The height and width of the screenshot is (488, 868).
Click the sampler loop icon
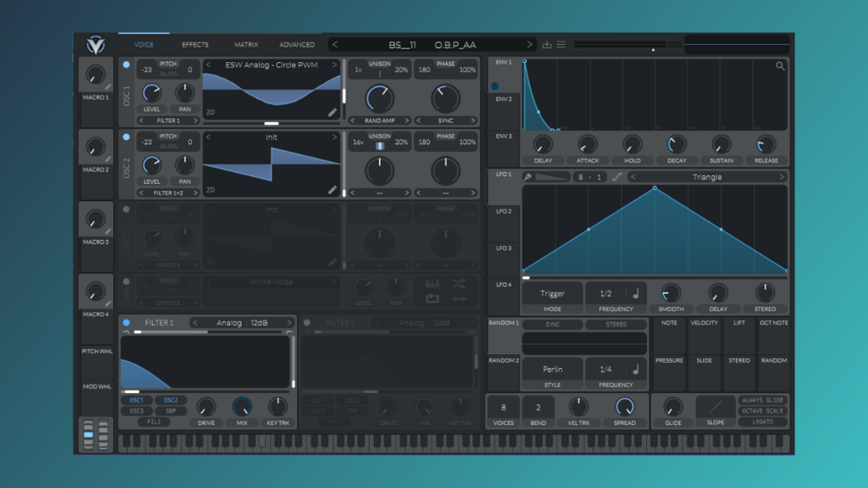click(x=433, y=299)
